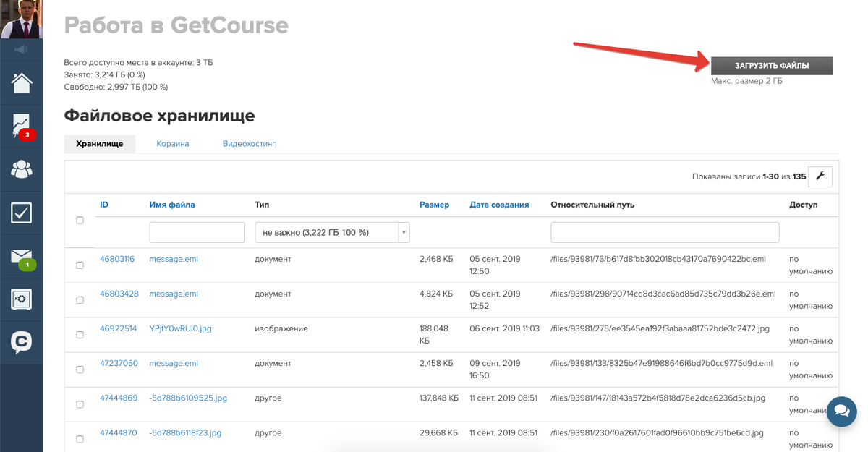The image size is (868, 452).
Task: Sort table by Размер column
Action: pyautogui.click(x=434, y=205)
